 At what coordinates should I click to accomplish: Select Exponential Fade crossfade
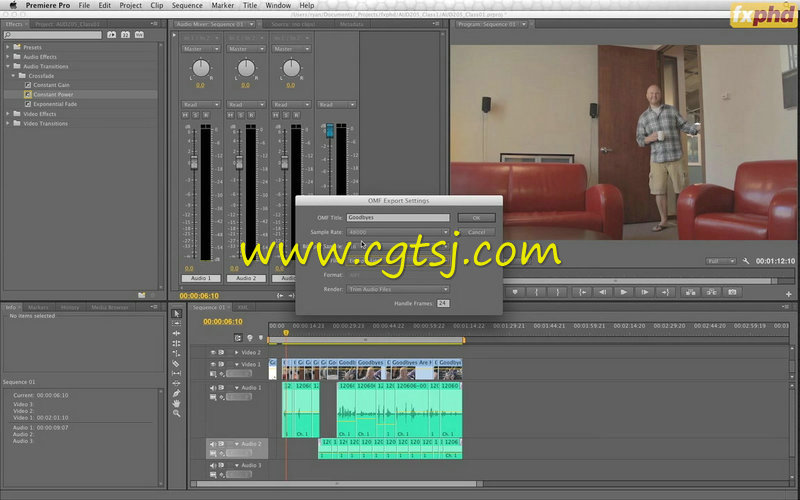tap(55, 104)
